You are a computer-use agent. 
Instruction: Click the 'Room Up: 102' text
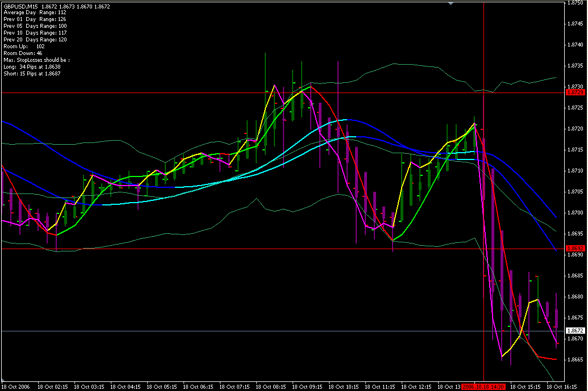(24, 47)
